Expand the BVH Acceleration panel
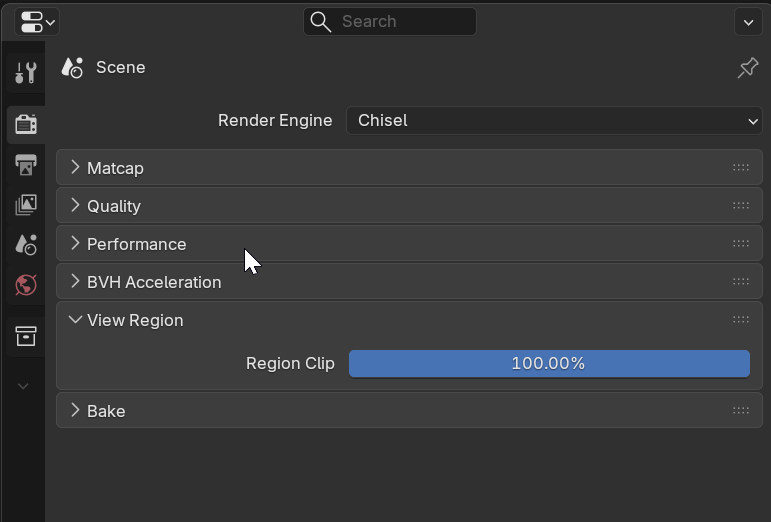The image size is (771, 522). 154,282
